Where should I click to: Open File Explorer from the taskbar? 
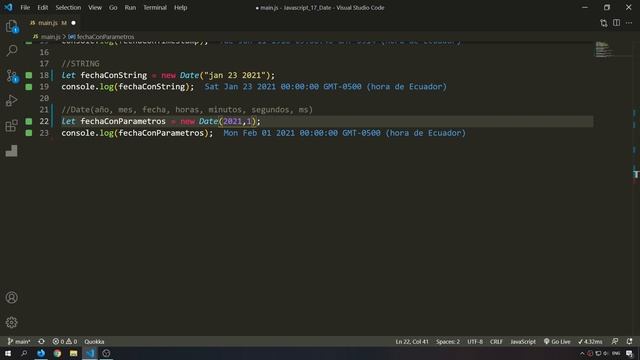(x=73, y=353)
